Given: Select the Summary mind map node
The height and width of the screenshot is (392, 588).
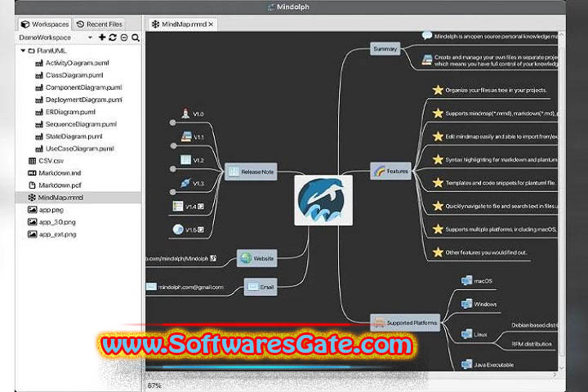Looking at the screenshot, I should tap(385, 49).
